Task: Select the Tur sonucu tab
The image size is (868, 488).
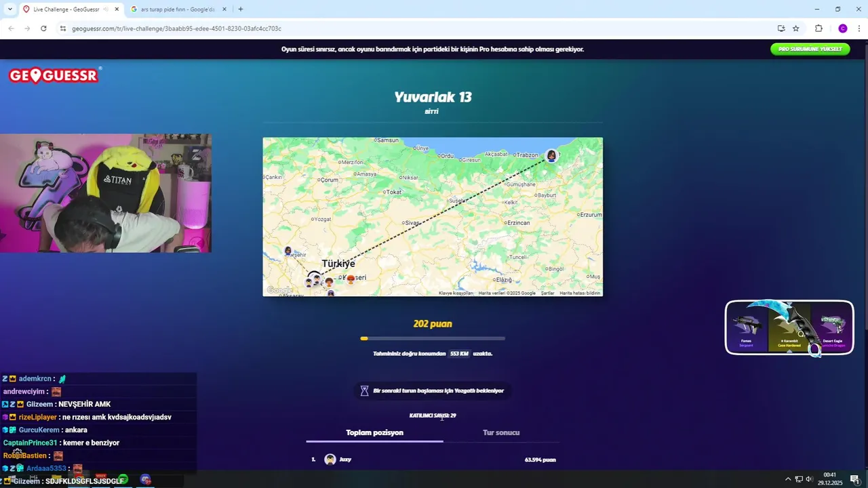Action: point(501,432)
